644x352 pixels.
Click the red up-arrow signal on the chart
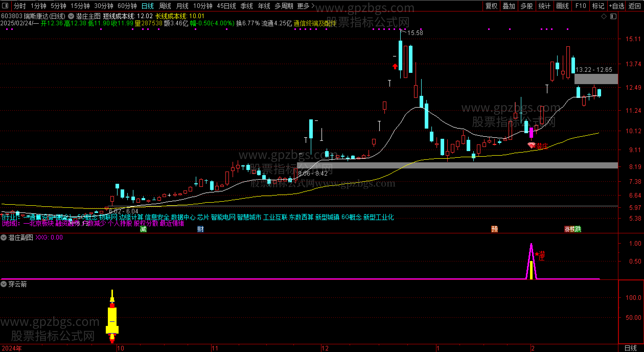(x=395, y=67)
